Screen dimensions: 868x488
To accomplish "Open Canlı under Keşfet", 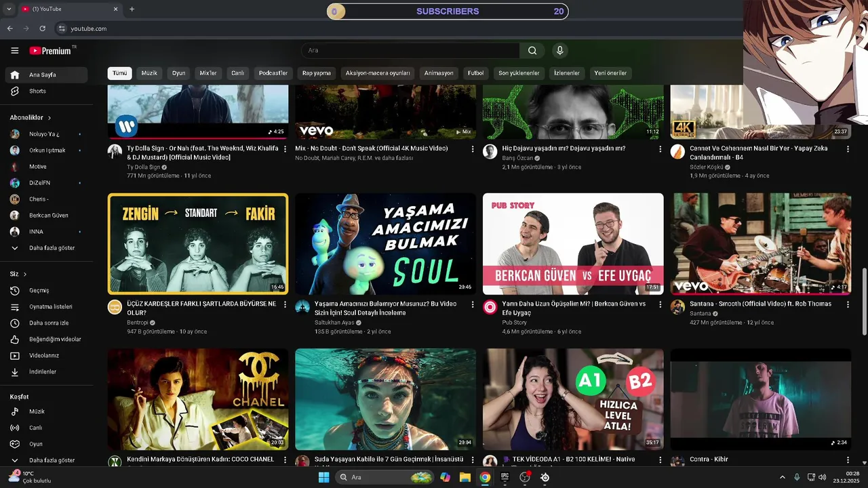I will pyautogui.click(x=46, y=428).
